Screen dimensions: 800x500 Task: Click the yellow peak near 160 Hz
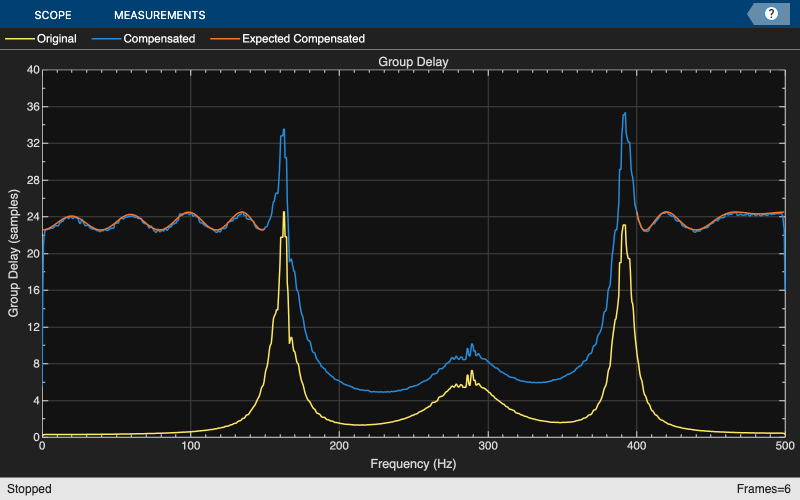(x=284, y=213)
